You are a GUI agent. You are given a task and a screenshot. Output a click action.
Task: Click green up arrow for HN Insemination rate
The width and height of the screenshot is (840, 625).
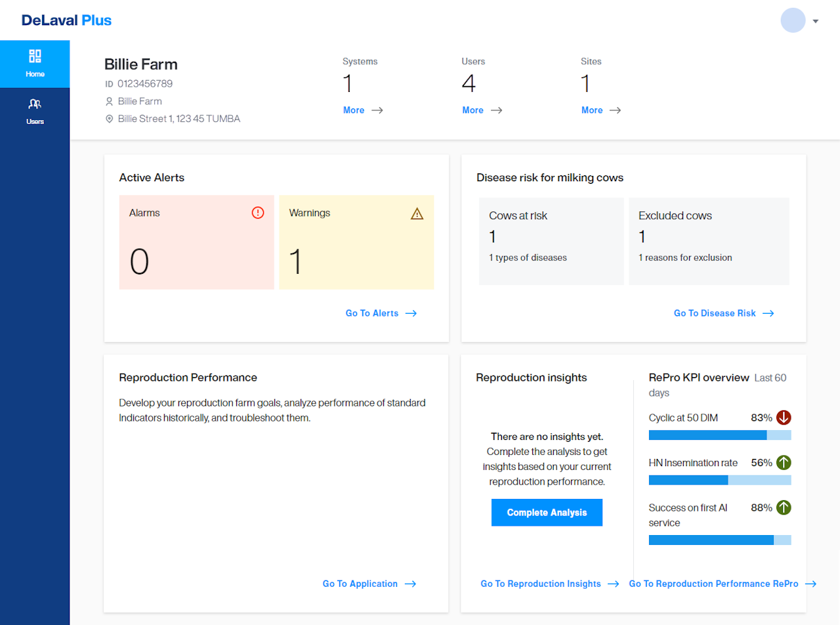click(784, 463)
